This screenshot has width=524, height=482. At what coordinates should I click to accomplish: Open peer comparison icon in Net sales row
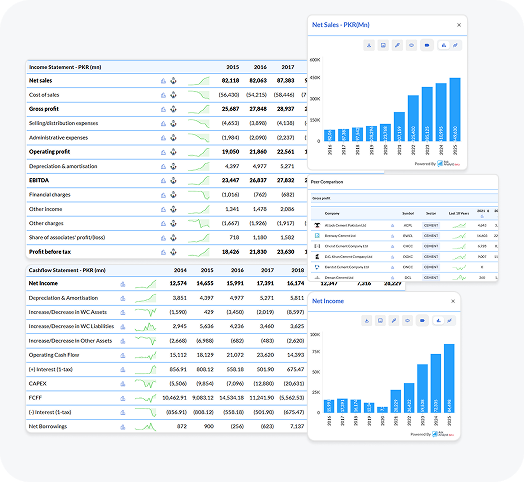tap(173, 81)
